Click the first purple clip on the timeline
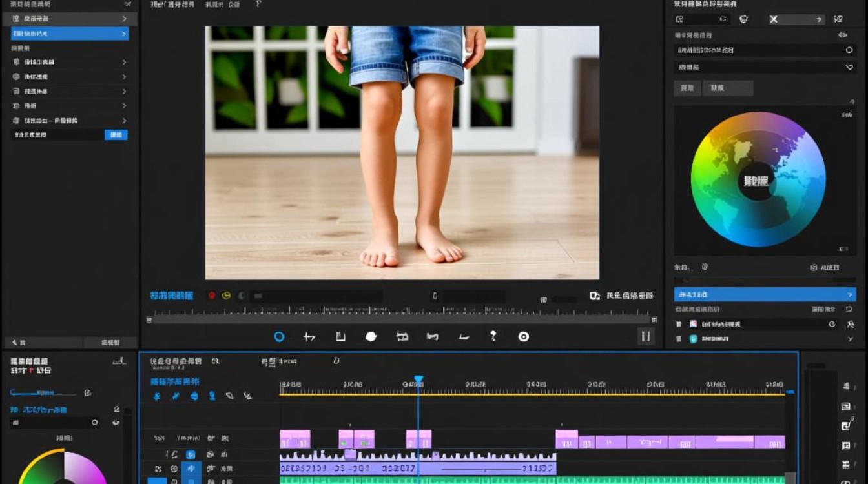Image resolution: width=868 pixels, height=484 pixels. (x=295, y=439)
